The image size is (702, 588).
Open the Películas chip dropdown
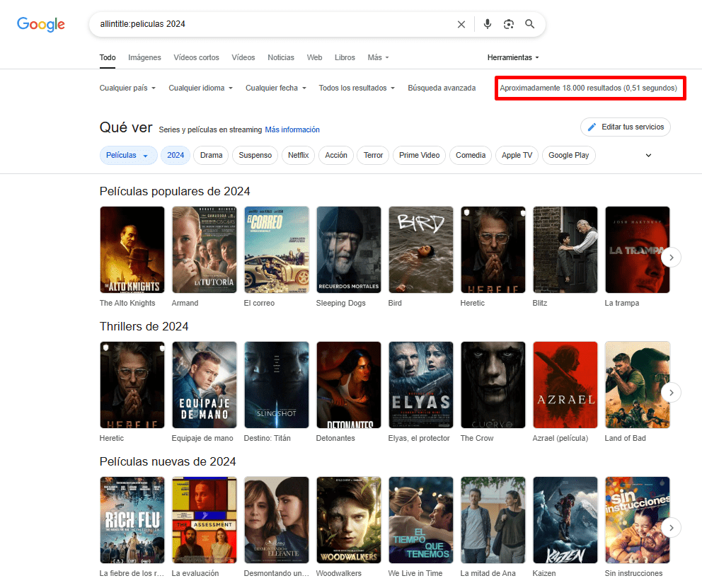coord(129,155)
